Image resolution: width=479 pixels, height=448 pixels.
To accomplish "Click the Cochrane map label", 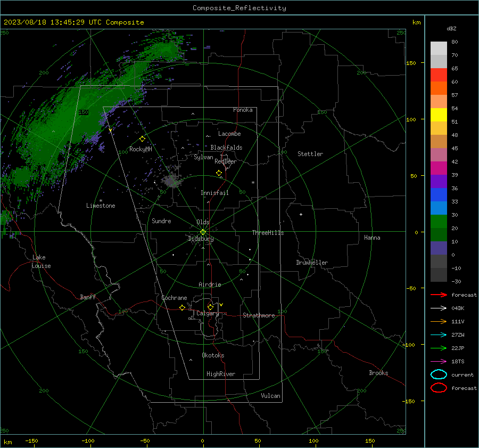I will [174, 298].
